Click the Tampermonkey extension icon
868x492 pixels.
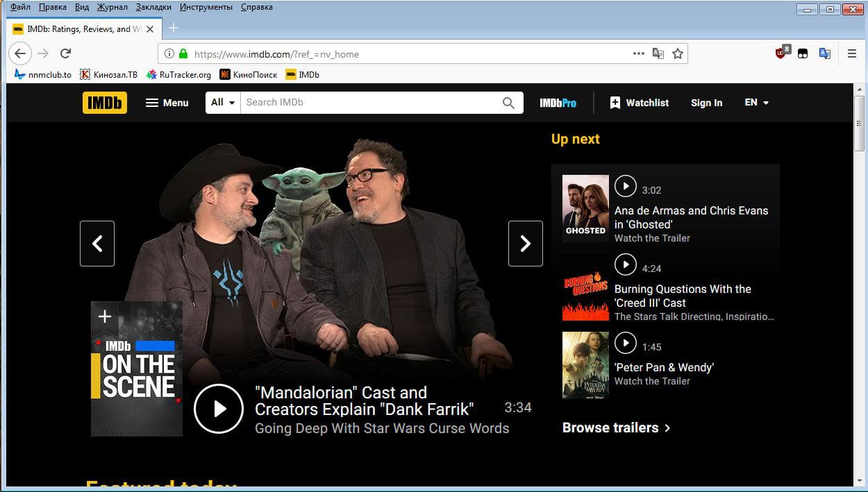[x=803, y=53]
